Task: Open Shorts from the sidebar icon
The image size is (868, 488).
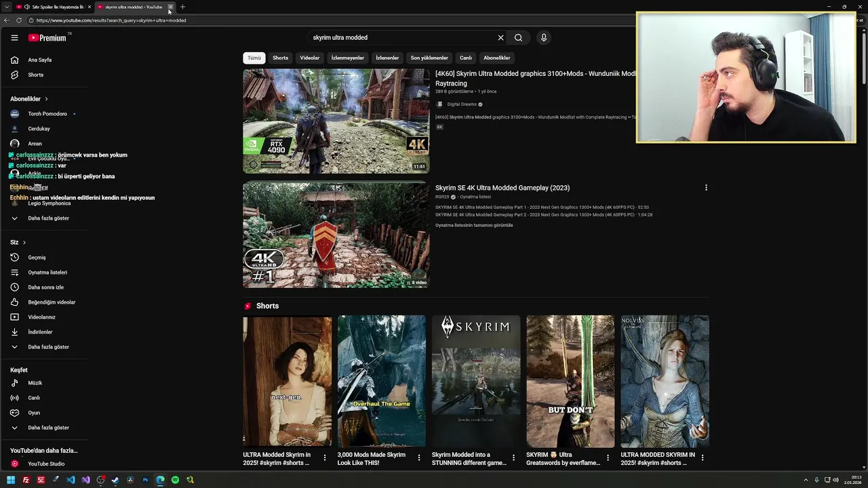Action: point(14,75)
